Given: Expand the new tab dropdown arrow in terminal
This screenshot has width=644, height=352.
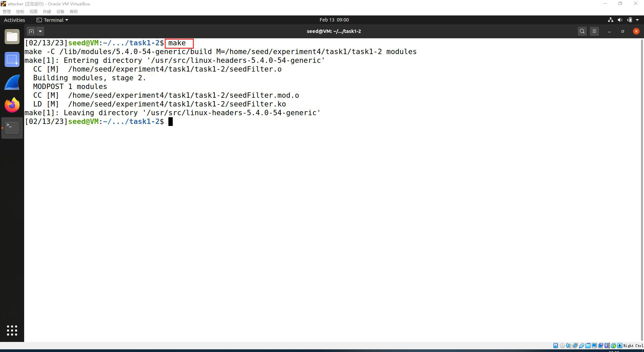Looking at the screenshot, I should point(40,31).
